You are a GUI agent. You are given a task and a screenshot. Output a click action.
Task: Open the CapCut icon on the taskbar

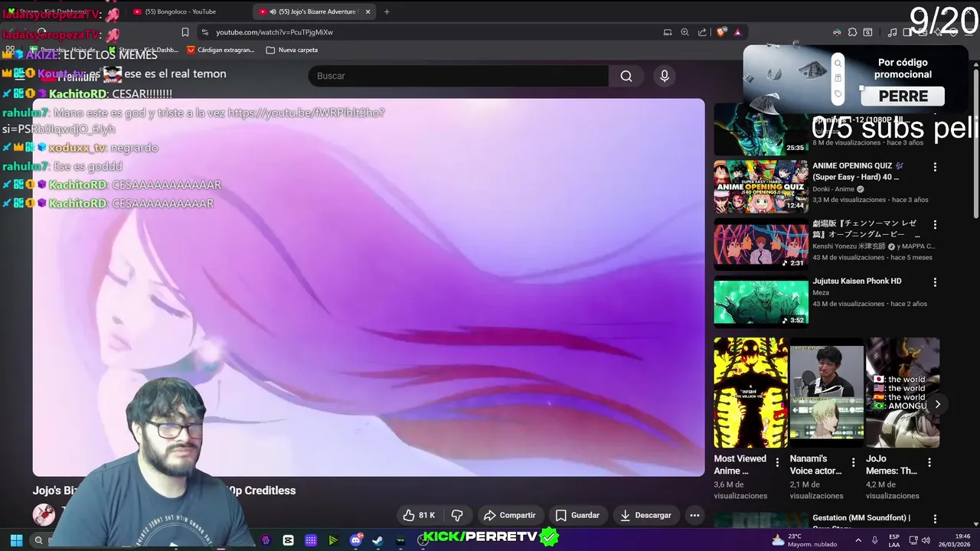click(288, 540)
